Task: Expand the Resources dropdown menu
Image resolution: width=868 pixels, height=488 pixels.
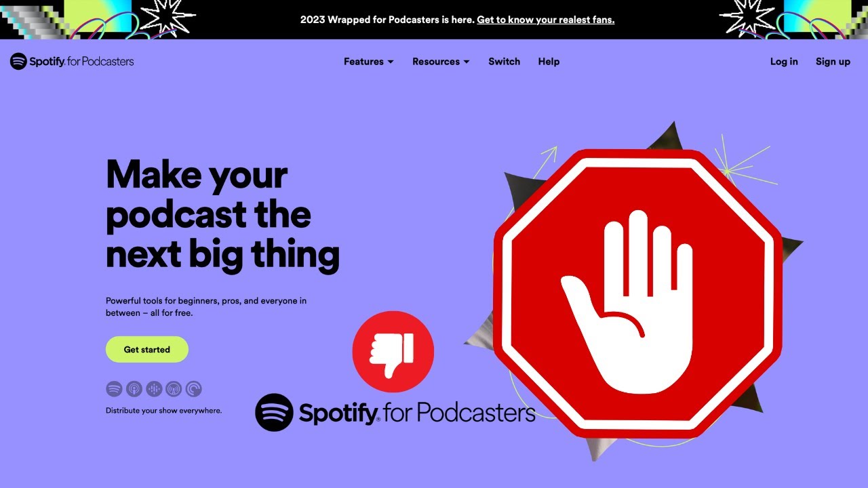Action: click(441, 61)
